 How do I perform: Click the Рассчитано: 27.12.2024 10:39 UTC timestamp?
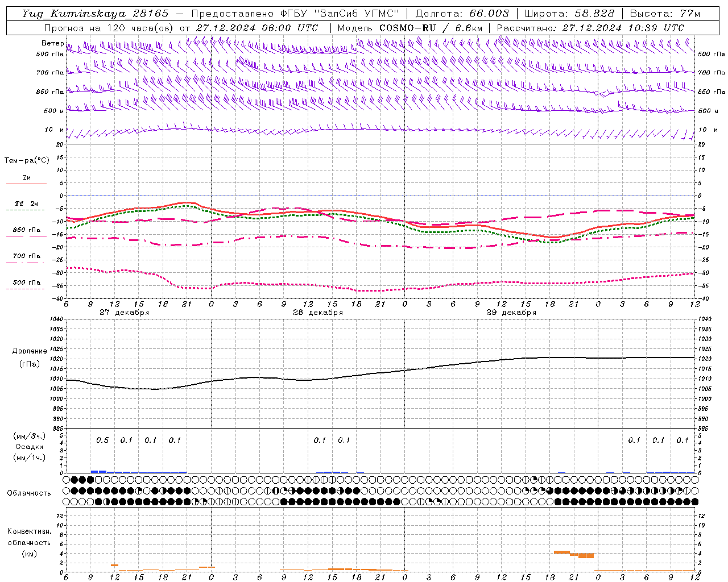(590, 28)
